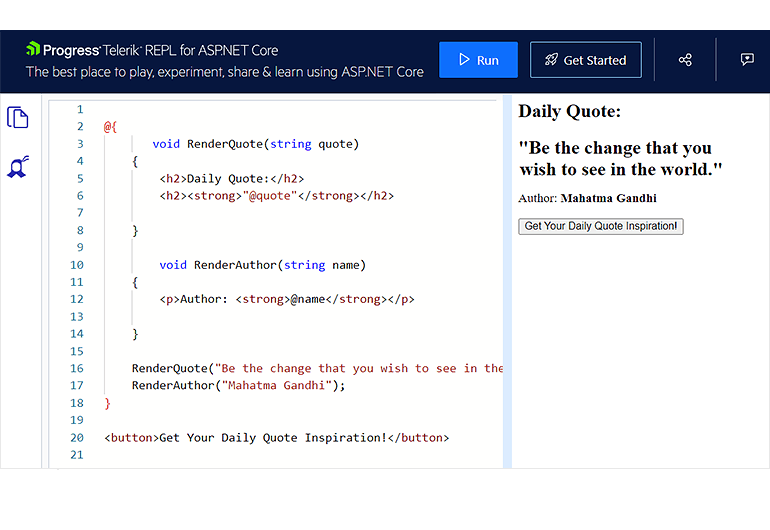Click the 'void RenderAuthor(string name)' code line
This screenshot has width=770, height=530.
262,265
